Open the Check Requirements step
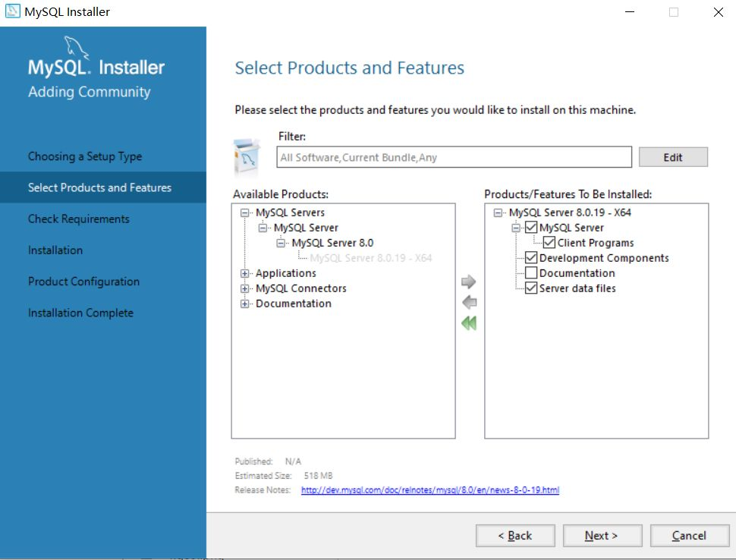736x560 pixels. pos(78,219)
